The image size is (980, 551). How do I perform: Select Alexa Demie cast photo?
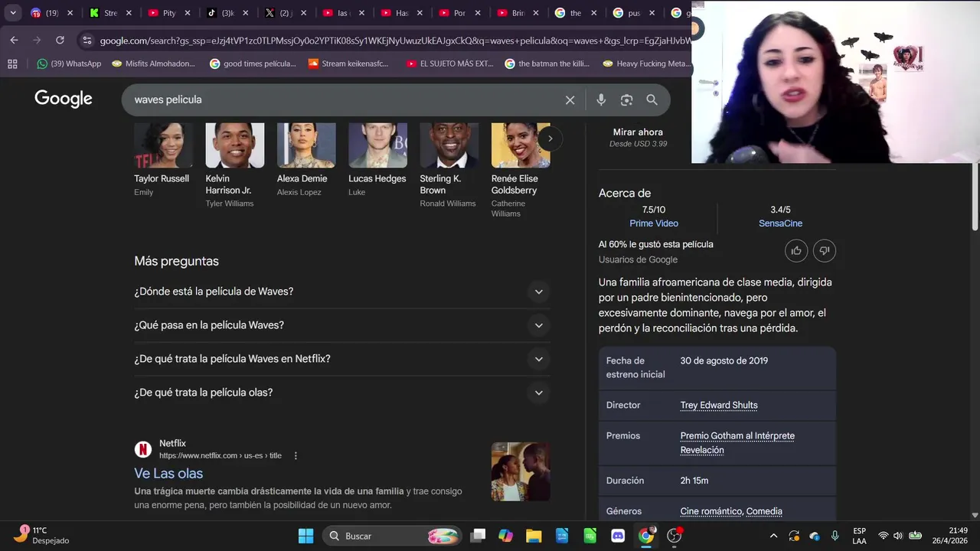(x=306, y=145)
